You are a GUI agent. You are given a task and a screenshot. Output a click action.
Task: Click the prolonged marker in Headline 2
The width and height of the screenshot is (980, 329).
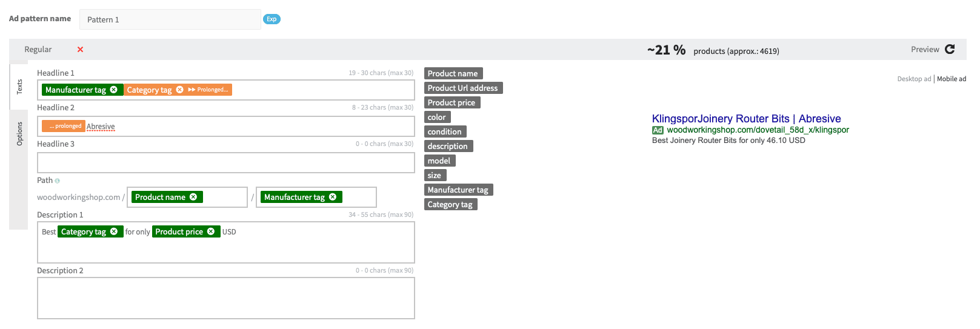[64, 126]
